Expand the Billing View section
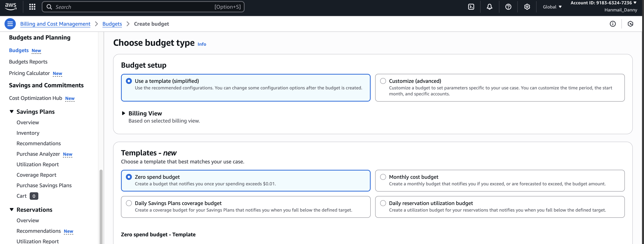The image size is (644, 244). (123, 113)
